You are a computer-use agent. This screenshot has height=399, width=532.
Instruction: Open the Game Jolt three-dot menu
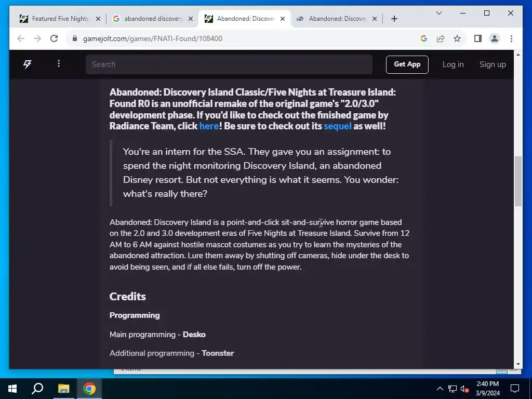click(x=59, y=64)
